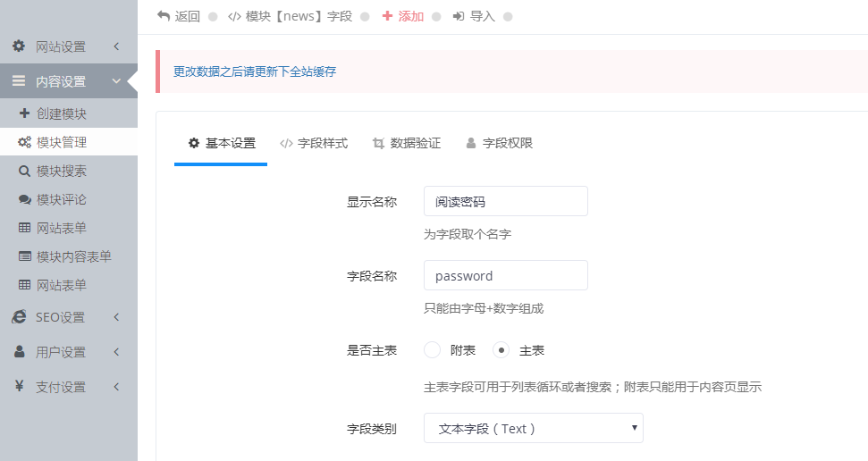Click the gear icon beside 网站设置
The height and width of the screenshot is (461, 868).
(x=19, y=46)
